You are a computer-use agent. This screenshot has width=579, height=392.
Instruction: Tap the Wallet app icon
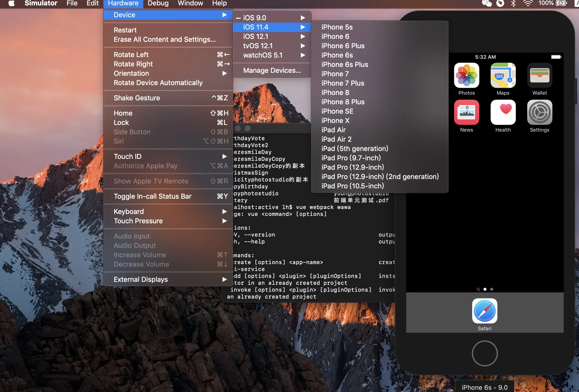click(x=539, y=75)
